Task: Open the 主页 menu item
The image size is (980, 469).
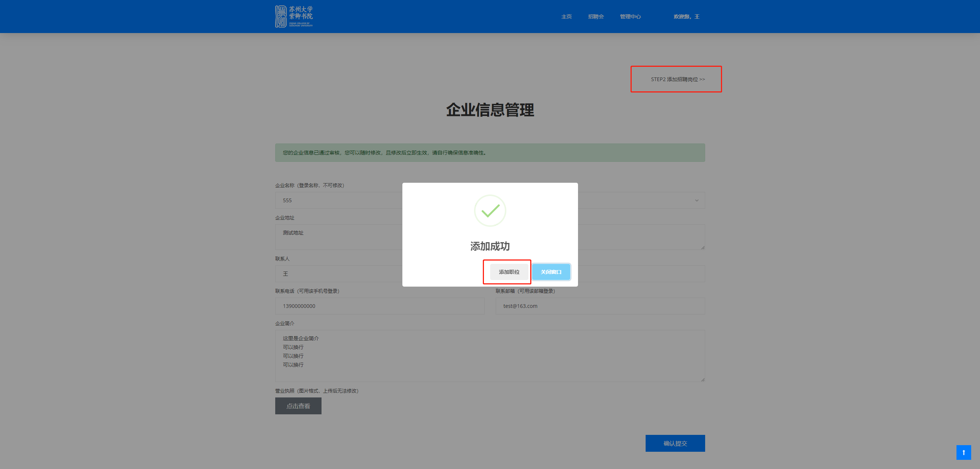Action: [566, 17]
